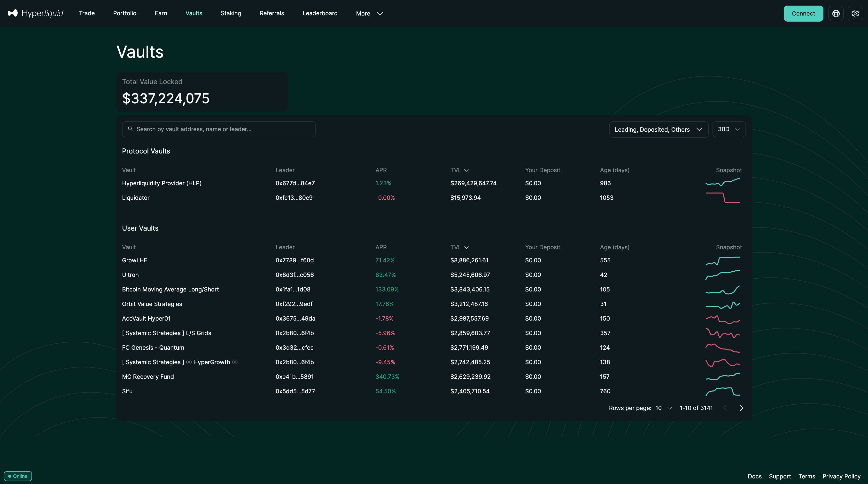
Task: Open the Leaderboard tab
Action: (x=320, y=13)
